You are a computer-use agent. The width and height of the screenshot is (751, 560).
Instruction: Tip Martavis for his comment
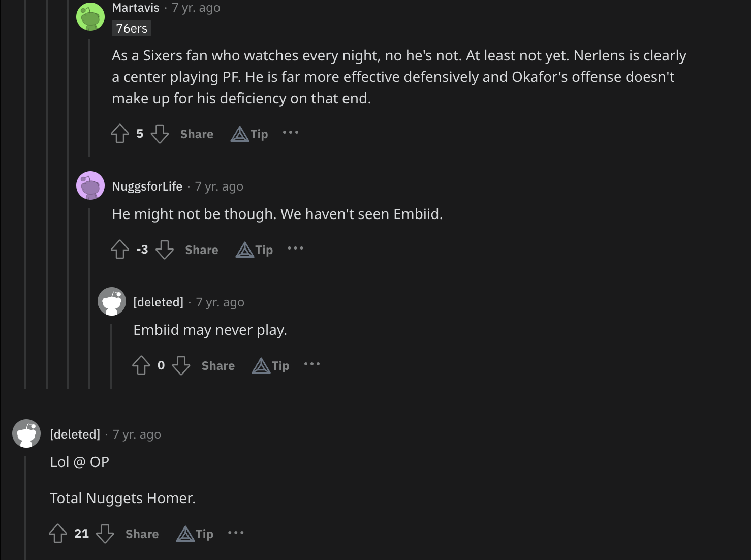point(249,134)
